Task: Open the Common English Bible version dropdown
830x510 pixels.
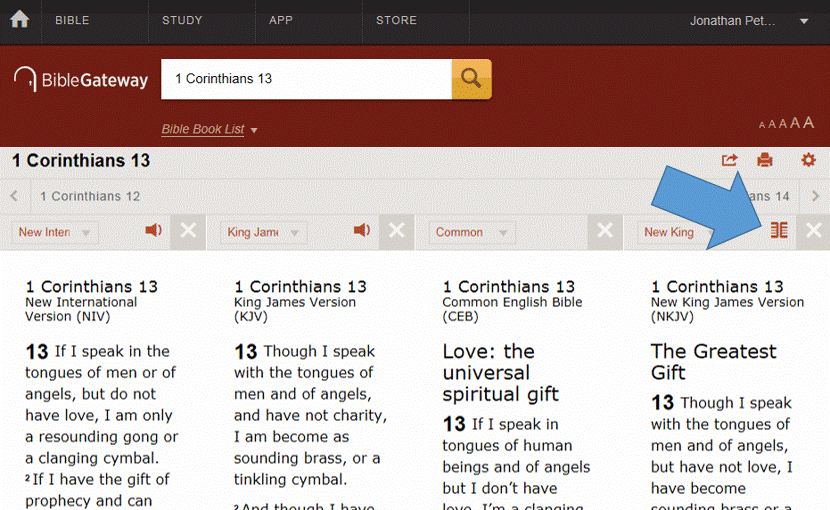Action: (x=472, y=232)
